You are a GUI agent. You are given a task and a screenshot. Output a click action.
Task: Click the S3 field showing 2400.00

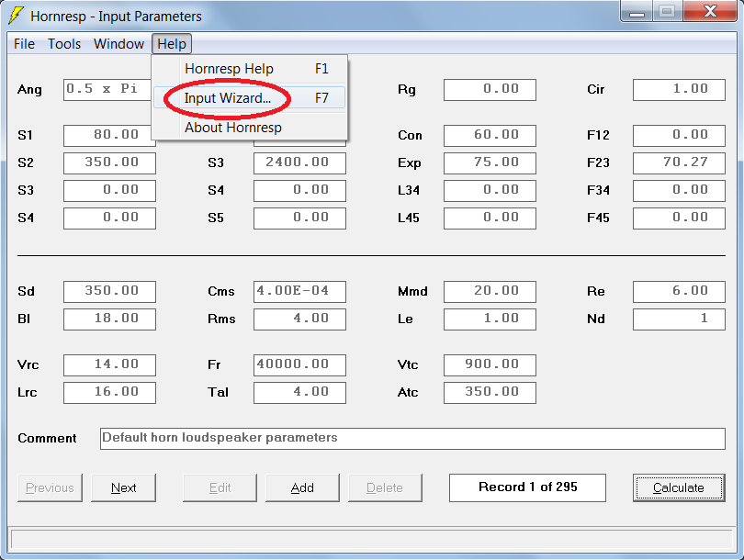click(299, 163)
